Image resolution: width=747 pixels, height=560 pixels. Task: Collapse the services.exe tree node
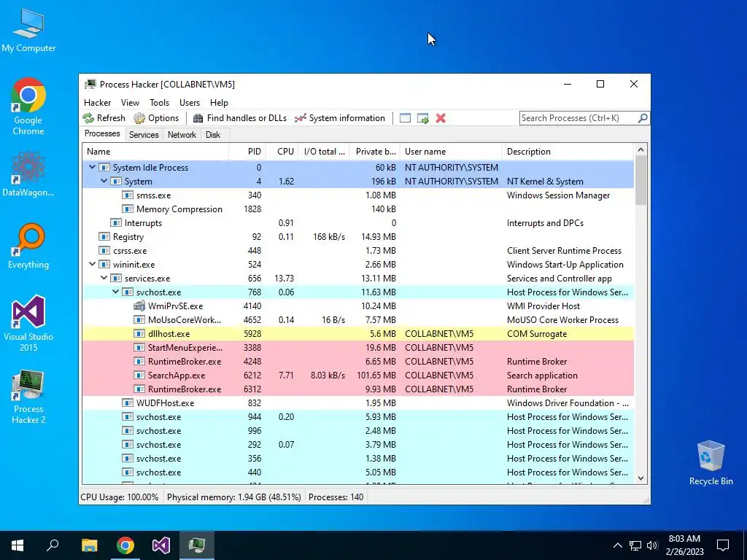point(104,278)
